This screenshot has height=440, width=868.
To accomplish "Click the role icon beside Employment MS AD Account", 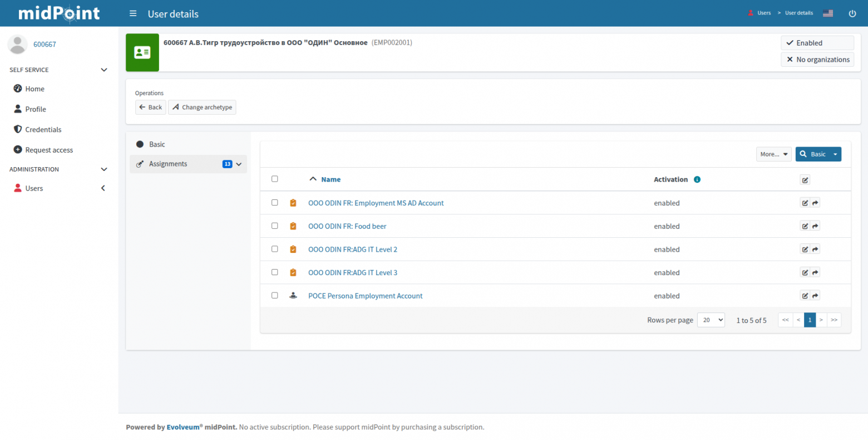I will point(293,203).
